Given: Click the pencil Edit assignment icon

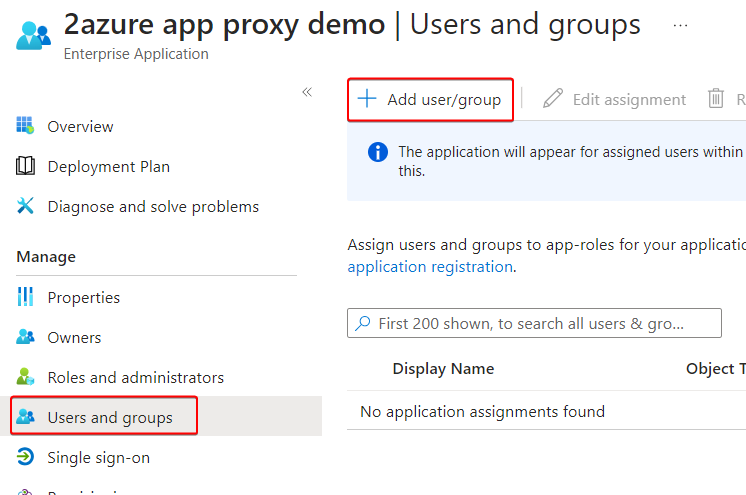Looking at the screenshot, I should tap(553, 98).
